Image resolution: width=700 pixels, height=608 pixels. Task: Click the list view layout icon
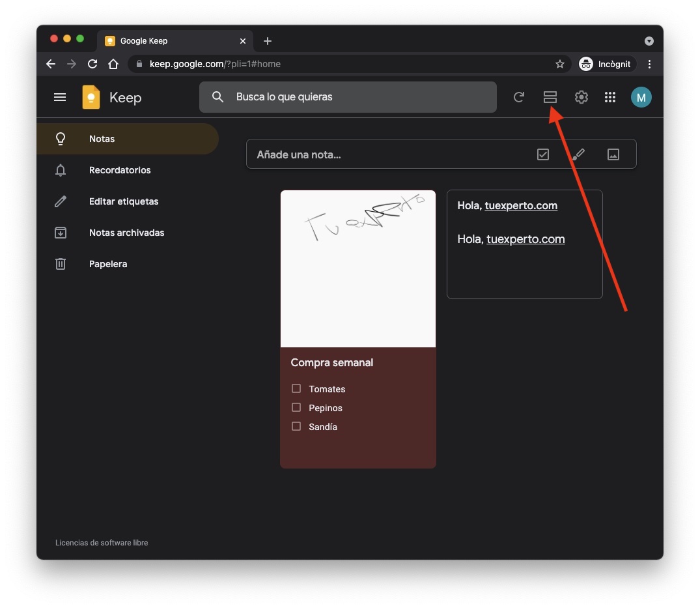(x=550, y=97)
